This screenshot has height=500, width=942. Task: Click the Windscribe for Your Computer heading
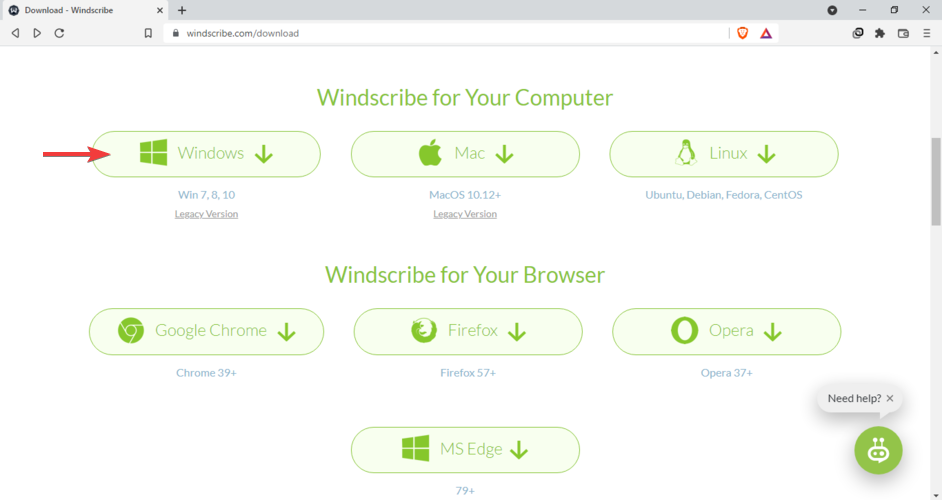click(465, 97)
